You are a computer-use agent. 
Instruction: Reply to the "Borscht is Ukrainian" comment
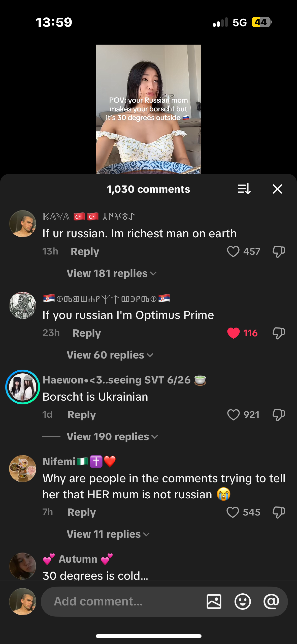[82, 415]
